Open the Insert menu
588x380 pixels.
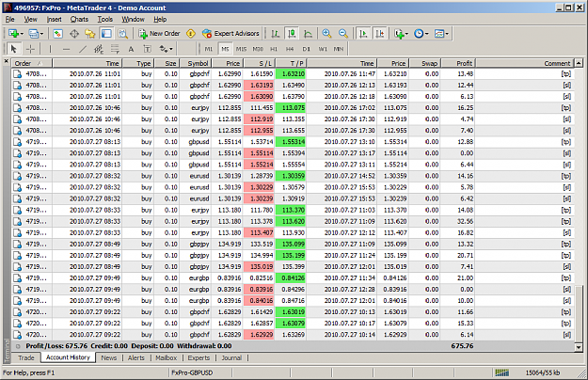click(54, 20)
